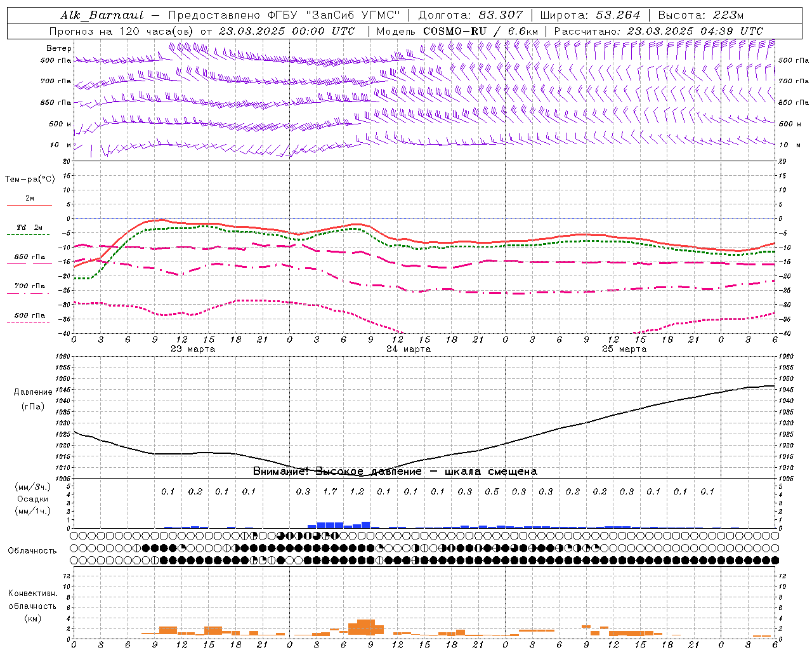
Task: Select the Тем-ра(°C) axis label
Action: pos(30,180)
